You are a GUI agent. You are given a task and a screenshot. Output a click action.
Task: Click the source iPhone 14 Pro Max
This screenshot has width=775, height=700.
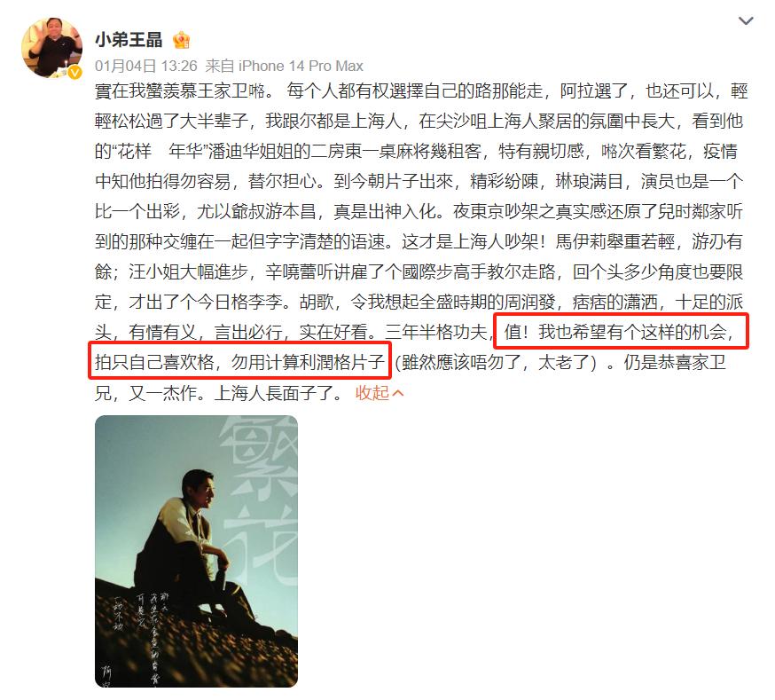[x=301, y=66]
